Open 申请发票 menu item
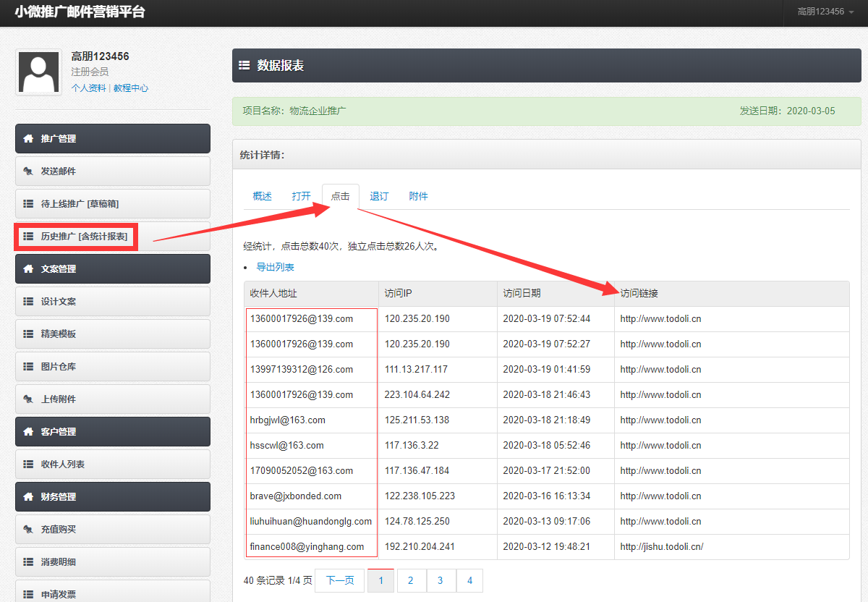Image resolution: width=868 pixels, height=602 pixels. pos(113,591)
